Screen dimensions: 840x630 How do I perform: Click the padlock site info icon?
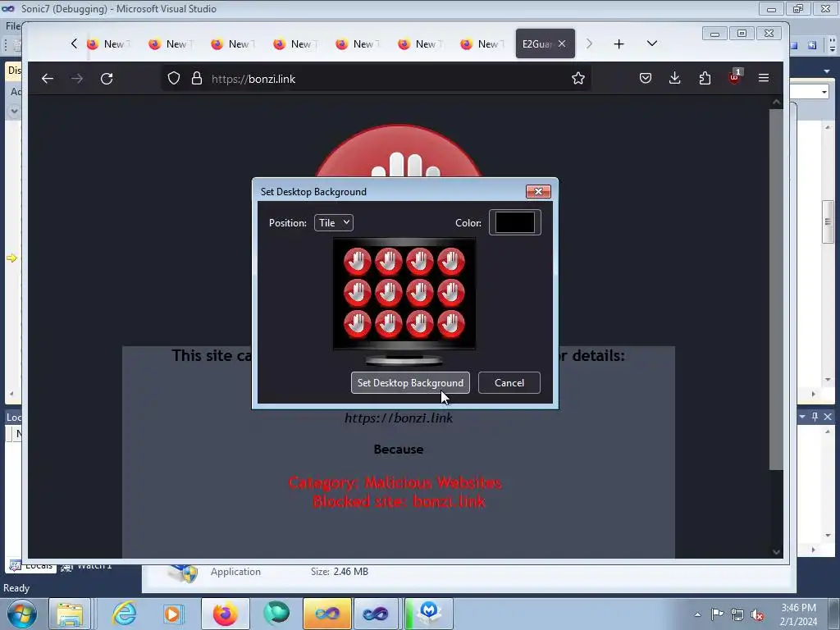[x=197, y=78]
